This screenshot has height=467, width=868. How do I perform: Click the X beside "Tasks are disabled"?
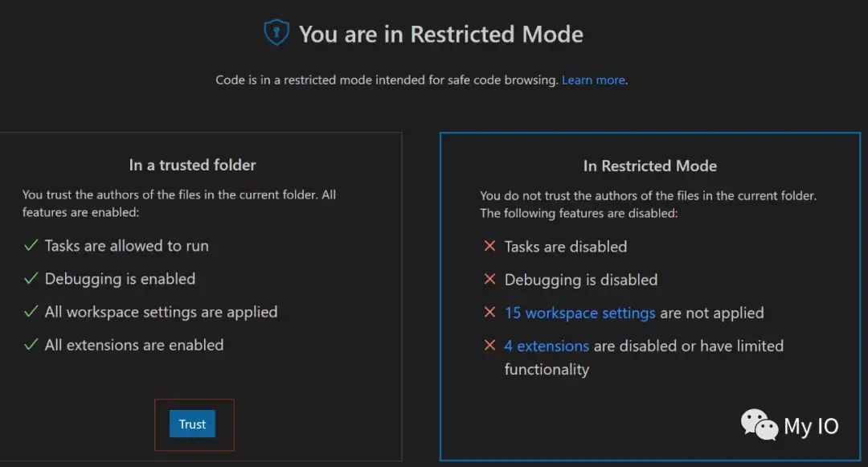(489, 247)
